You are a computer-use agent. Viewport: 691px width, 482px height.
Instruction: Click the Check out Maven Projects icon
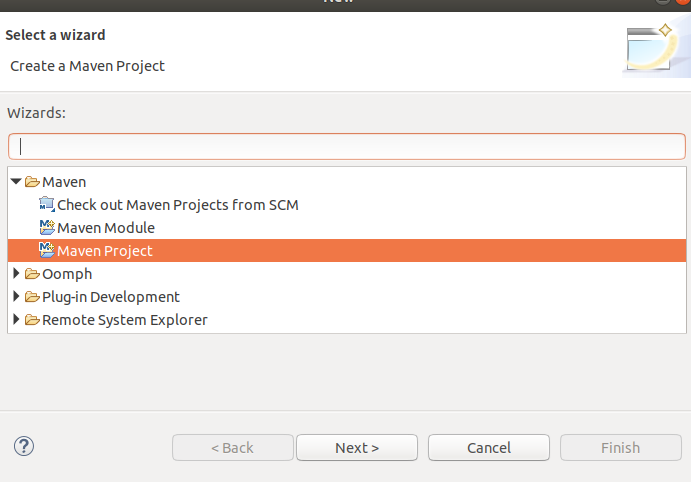[47, 205]
